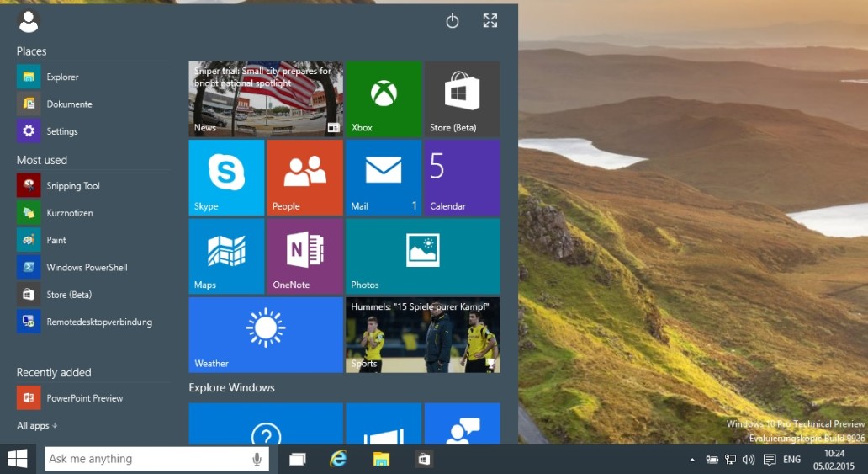Click the microphone icon in search box
Image resolution: width=868 pixels, height=474 pixels.
point(257,459)
